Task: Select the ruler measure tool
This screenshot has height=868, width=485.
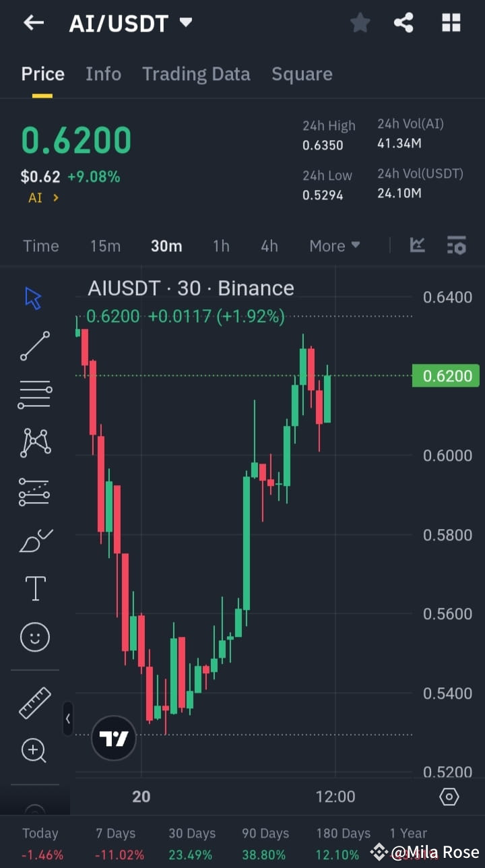Action: pyautogui.click(x=34, y=702)
